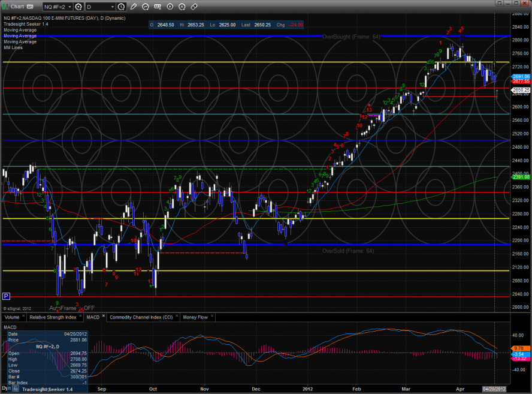532x394 pixels.
Task: Close the Money Flow tab
Action: tap(213, 317)
